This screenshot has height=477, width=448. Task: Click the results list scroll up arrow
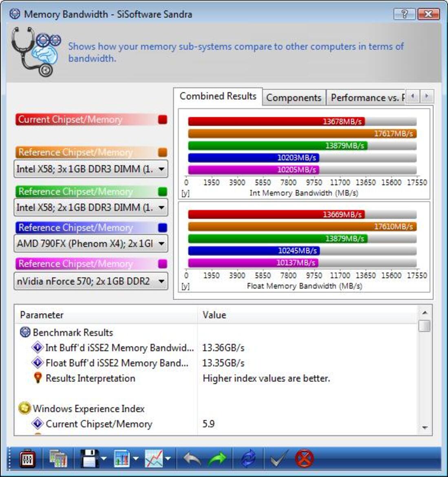(x=425, y=312)
